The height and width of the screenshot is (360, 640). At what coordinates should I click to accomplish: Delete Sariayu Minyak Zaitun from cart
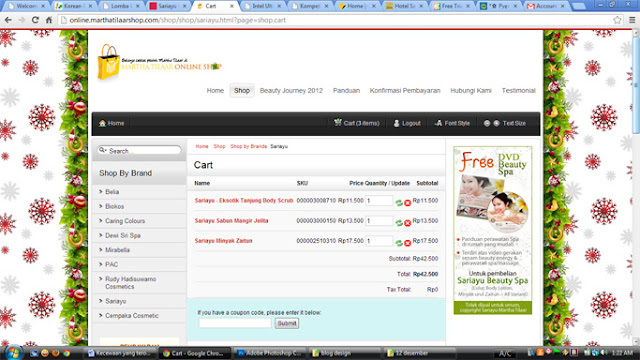[x=407, y=243]
